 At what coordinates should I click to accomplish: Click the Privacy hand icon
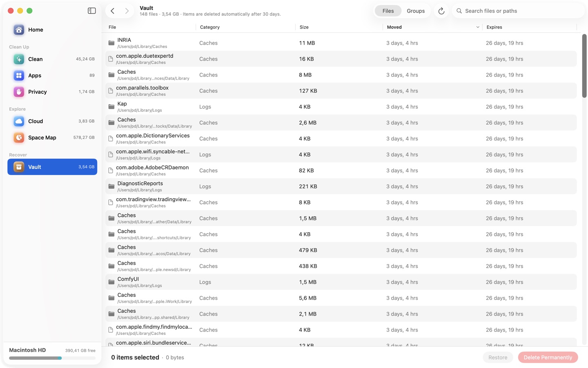click(19, 92)
